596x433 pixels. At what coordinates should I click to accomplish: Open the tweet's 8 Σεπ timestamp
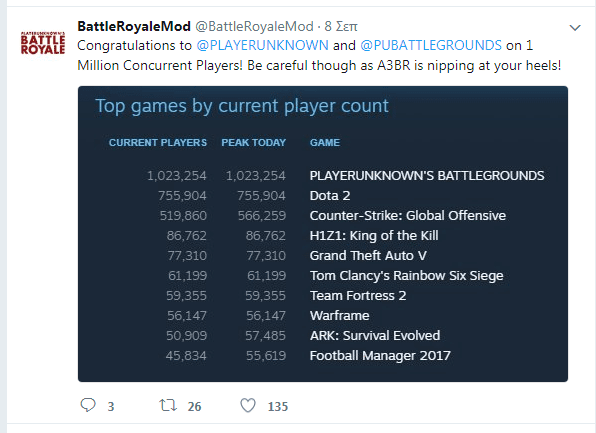point(341,26)
